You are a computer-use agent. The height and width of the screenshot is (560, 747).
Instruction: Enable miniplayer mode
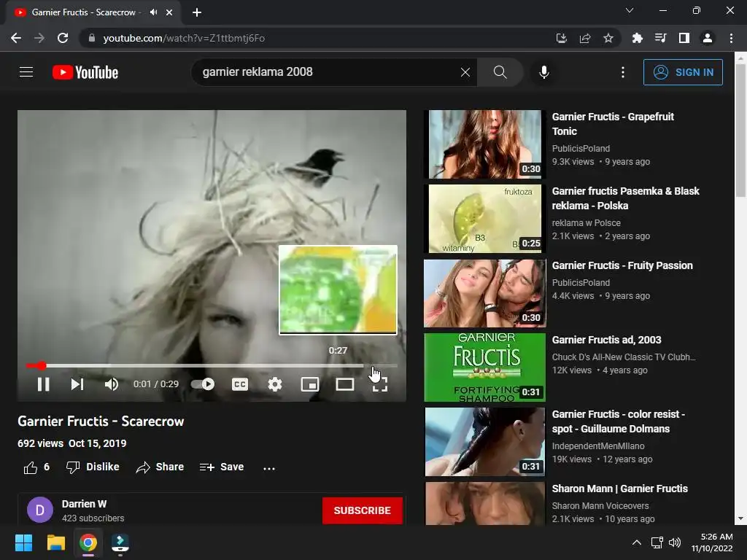click(x=309, y=384)
